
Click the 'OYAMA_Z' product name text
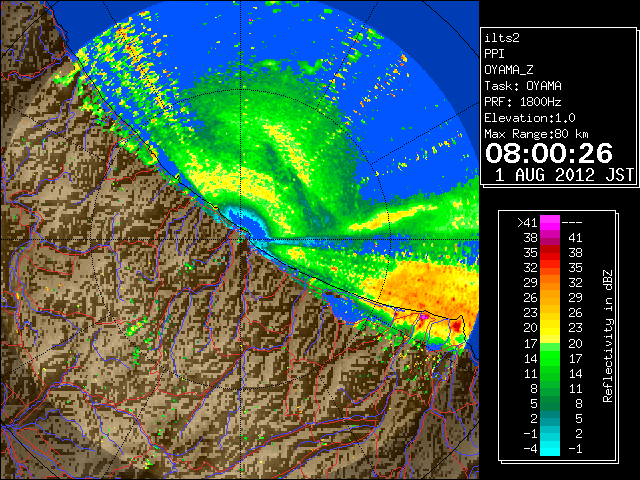pos(509,70)
